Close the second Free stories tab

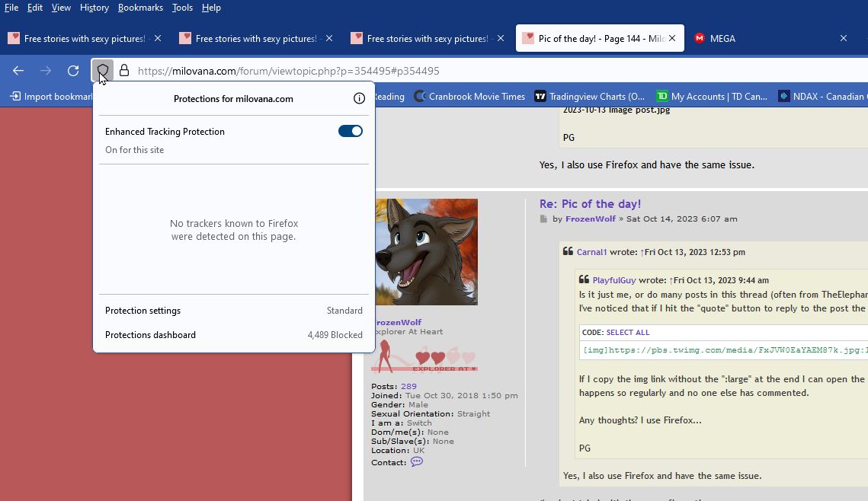329,38
